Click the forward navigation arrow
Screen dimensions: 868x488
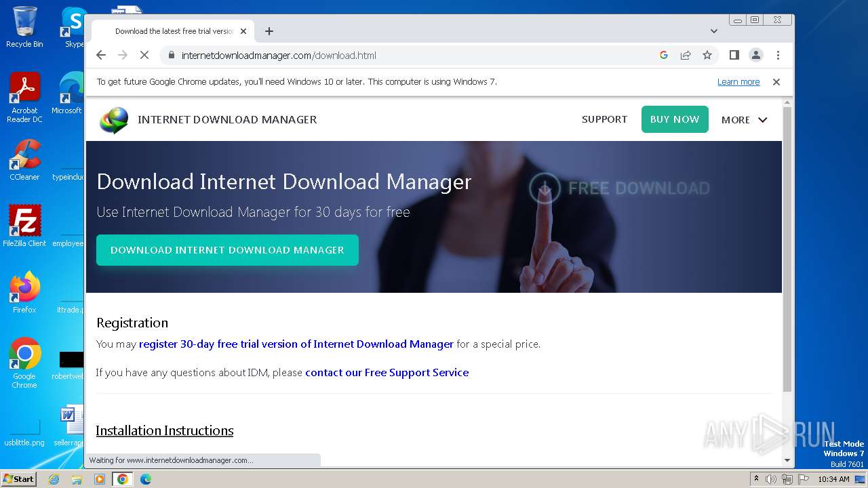click(x=123, y=56)
